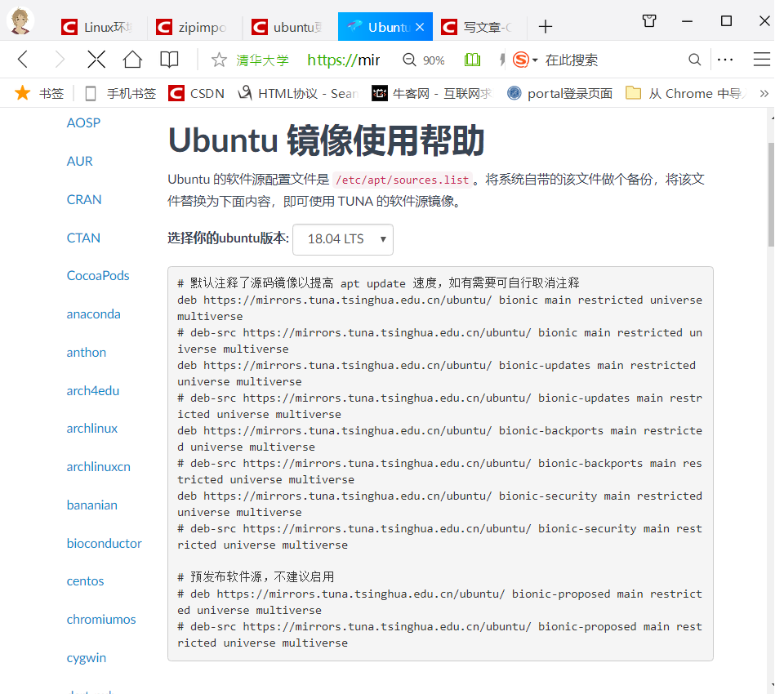The width and height of the screenshot is (784, 694).
Task: Click the magnifier search icon
Action: coord(694,59)
